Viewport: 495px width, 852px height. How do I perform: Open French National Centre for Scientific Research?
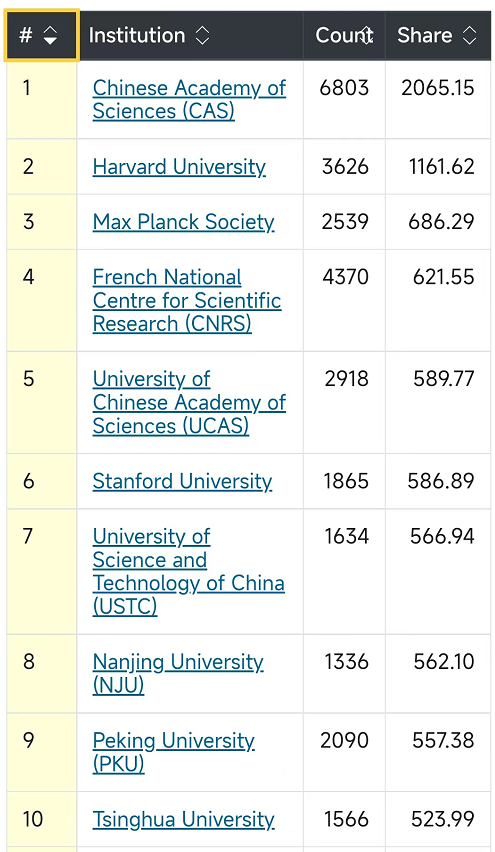[187, 300]
